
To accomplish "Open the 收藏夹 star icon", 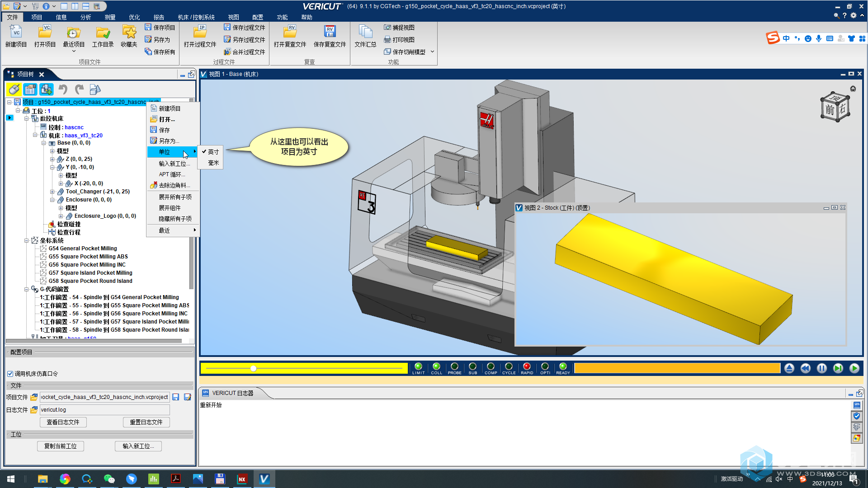I will coord(129,36).
